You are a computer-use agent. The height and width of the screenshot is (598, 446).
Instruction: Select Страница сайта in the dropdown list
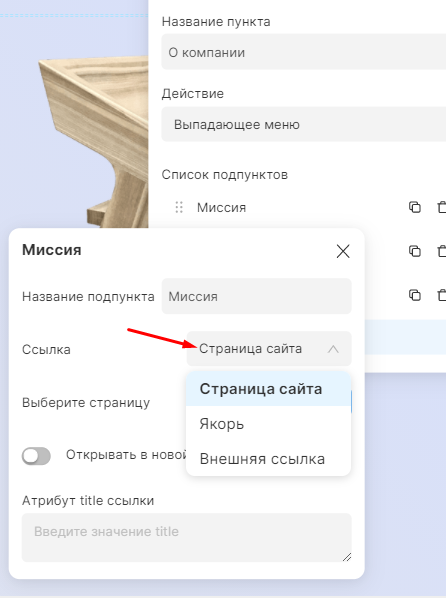(268, 389)
